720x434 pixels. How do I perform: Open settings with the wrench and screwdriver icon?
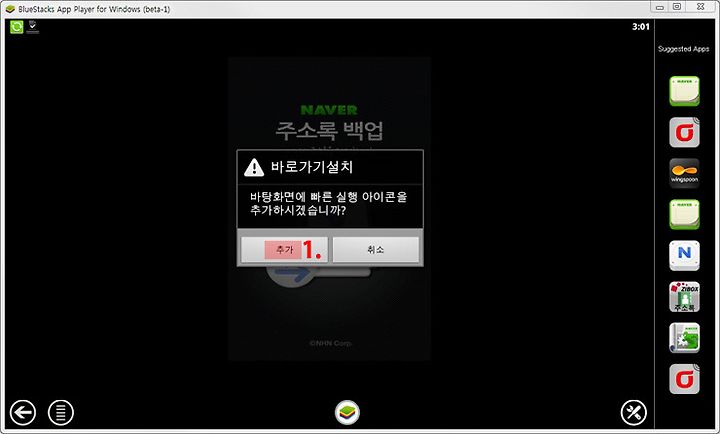point(634,412)
